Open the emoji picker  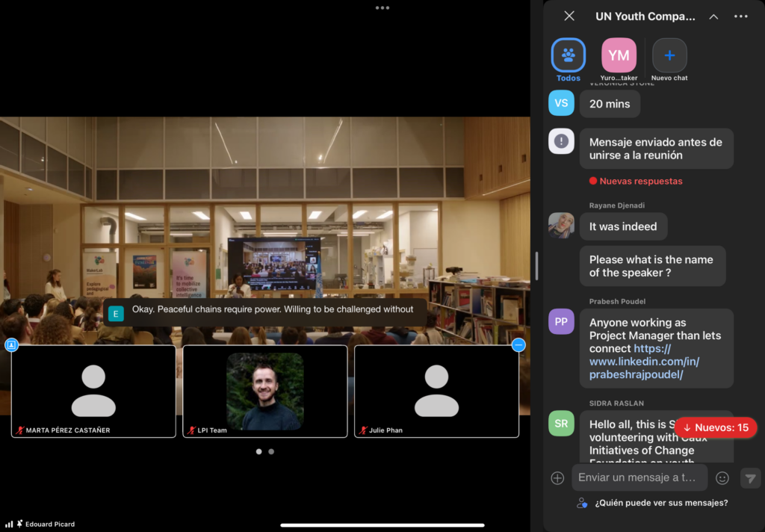[722, 478]
